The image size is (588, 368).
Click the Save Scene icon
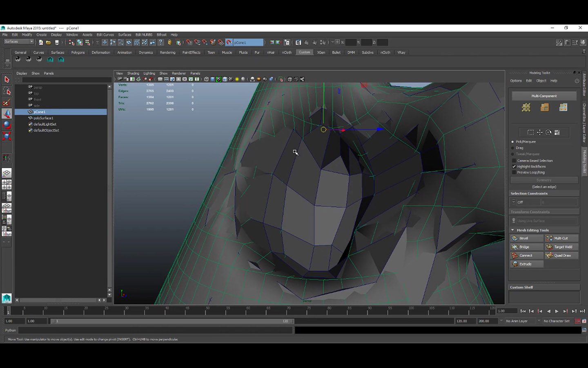point(57,42)
